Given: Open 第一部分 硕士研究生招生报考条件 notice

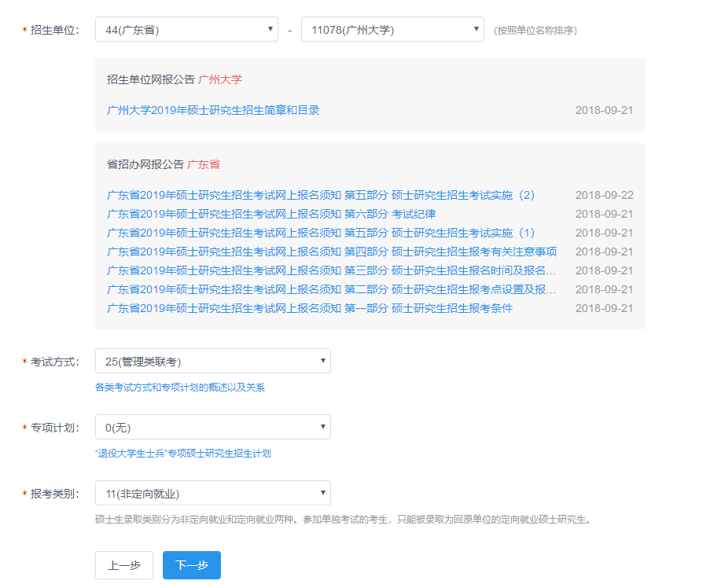Looking at the screenshot, I should coord(310,308).
